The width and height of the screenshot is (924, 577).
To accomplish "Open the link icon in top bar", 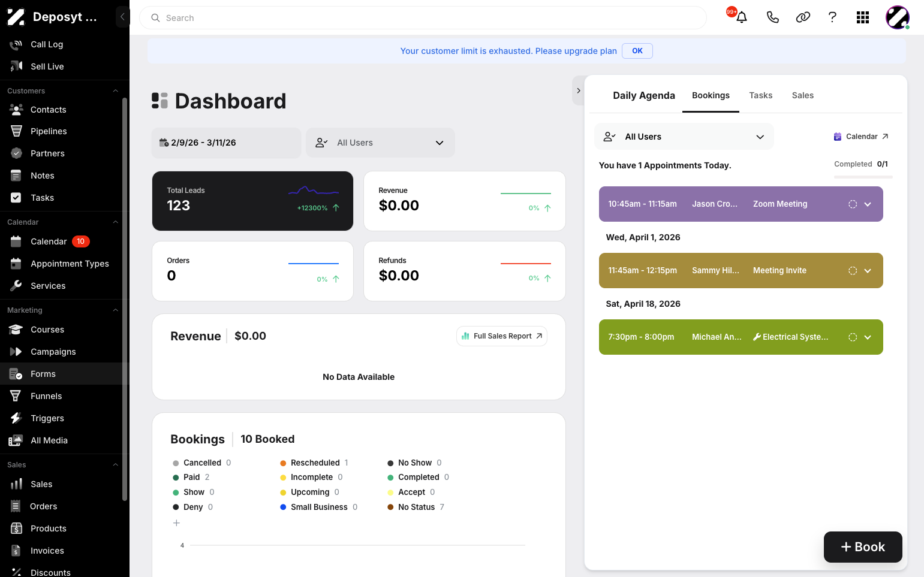I will click(x=803, y=17).
